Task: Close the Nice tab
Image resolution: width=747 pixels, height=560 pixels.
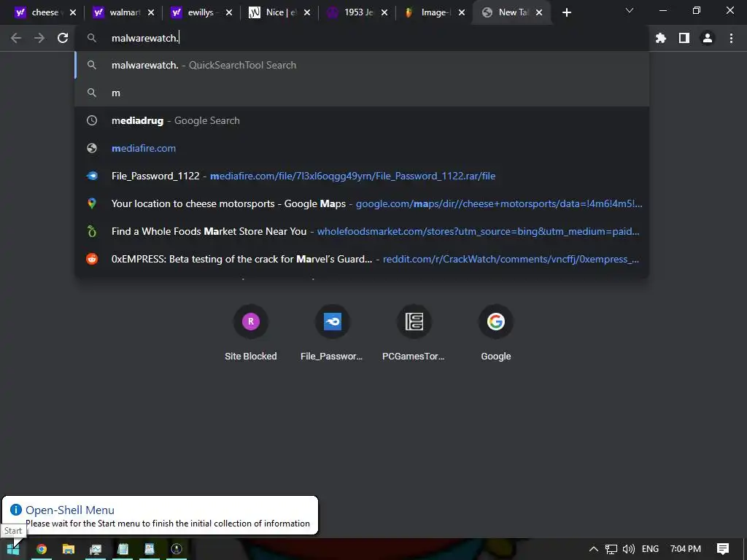Action: point(307,13)
